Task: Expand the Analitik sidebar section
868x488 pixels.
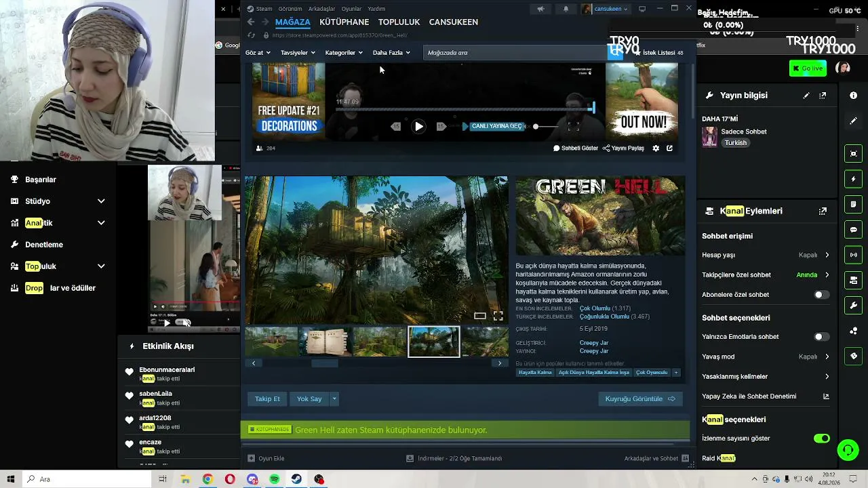Action: [x=101, y=223]
